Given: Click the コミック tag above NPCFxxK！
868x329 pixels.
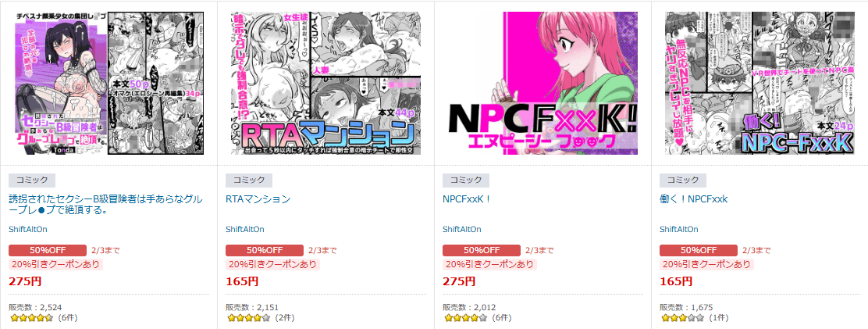Looking at the screenshot, I should 466,180.
